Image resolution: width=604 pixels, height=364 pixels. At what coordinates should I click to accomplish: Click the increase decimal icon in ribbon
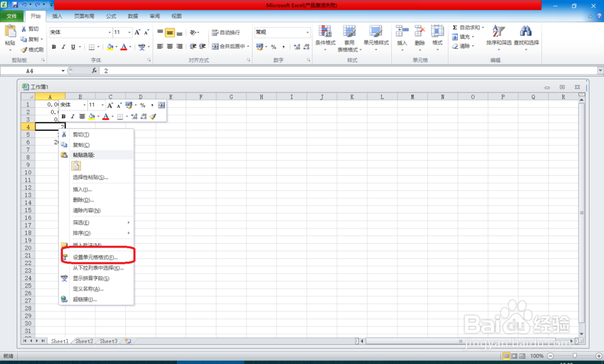[x=297, y=47]
